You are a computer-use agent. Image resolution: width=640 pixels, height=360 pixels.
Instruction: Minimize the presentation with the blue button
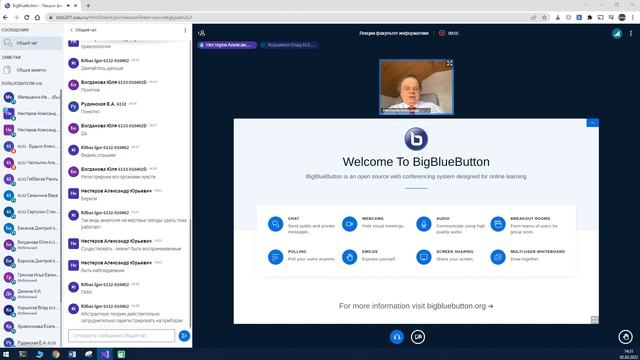coord(593,123)
